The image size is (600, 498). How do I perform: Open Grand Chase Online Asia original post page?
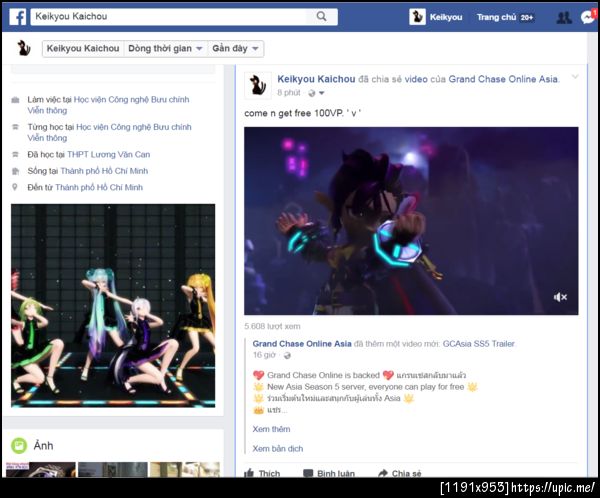(302, 344)
